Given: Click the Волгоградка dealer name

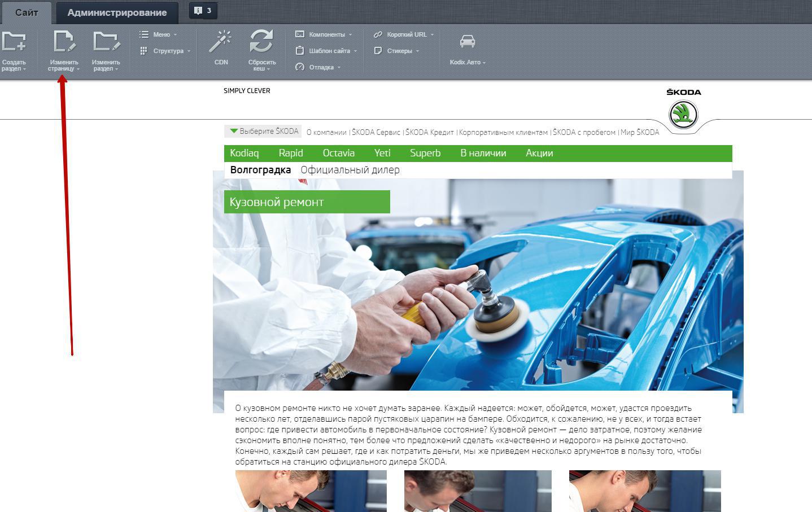Looking at the screenshot, I should pyautogui.click(x=260, y=170).
